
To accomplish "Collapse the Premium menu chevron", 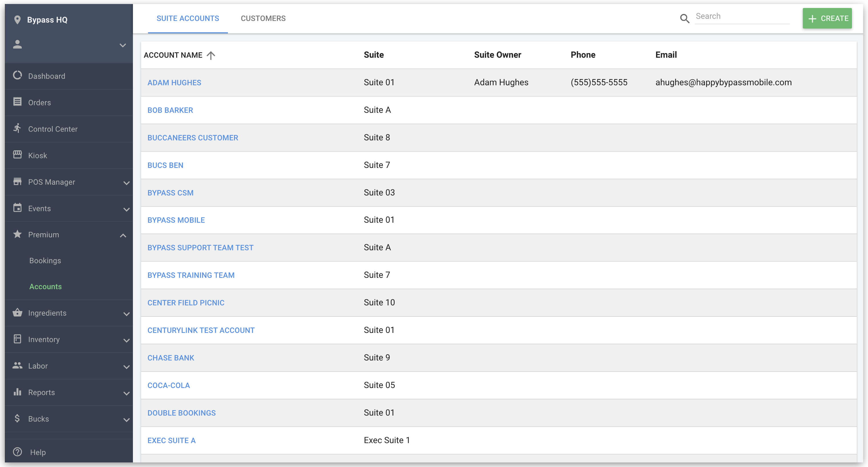I will point(123,235).
